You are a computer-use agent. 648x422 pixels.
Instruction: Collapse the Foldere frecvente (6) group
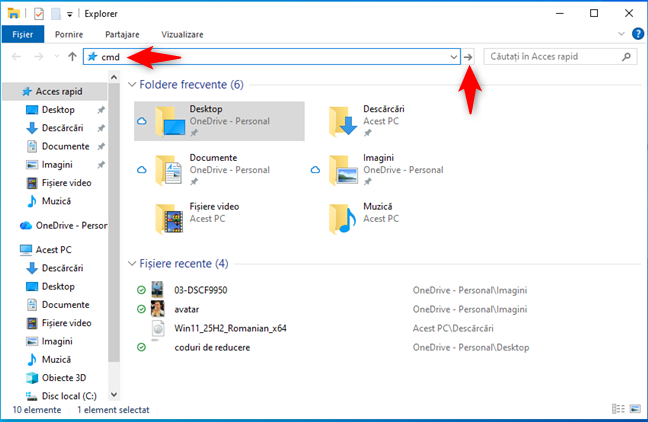pyautogui.click(x=132, y=85)
